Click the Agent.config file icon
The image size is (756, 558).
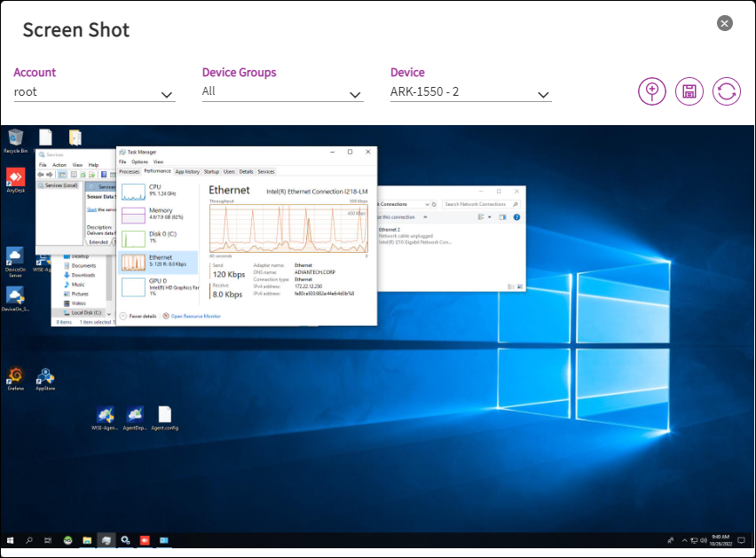[x=164, y=415]
